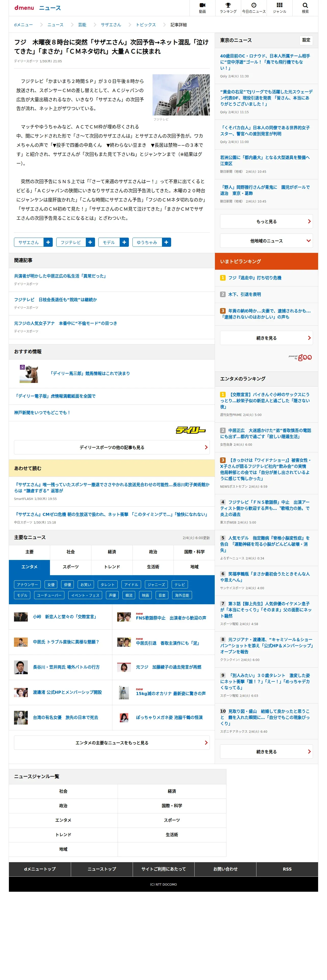This screenshot has width=327, height=980.
Task: Add the フジテレビ tag with plus icon
Action: pos(90,242)
